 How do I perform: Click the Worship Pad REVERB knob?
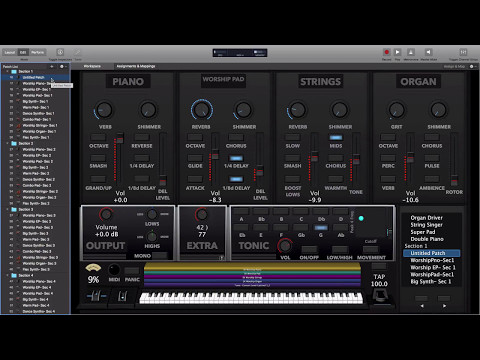tap(202, 109)
